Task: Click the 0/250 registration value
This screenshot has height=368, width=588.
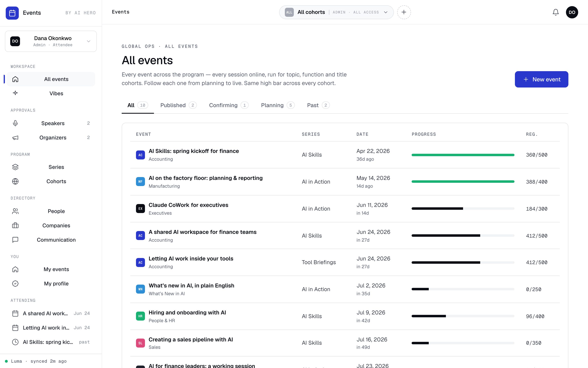Action: pyautogui.click(x=533, y=289)
